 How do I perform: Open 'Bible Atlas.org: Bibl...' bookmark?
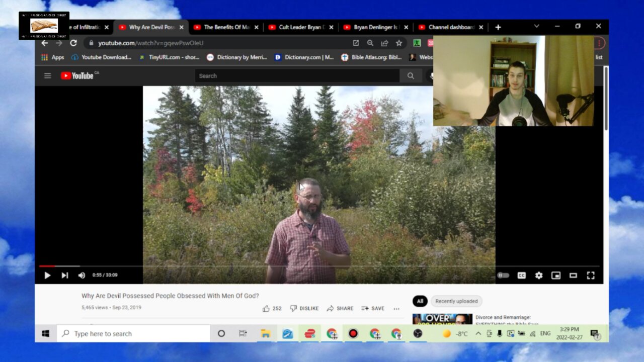(371, 57)
